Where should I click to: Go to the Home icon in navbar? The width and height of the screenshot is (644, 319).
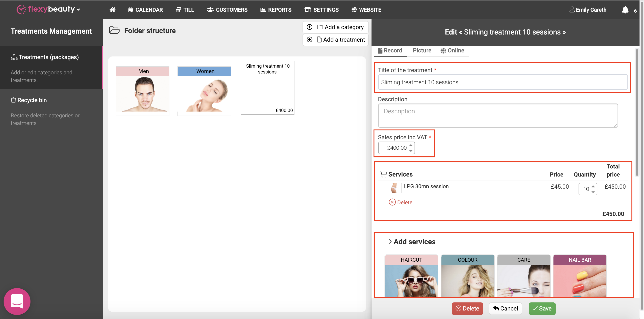[112, 10]
